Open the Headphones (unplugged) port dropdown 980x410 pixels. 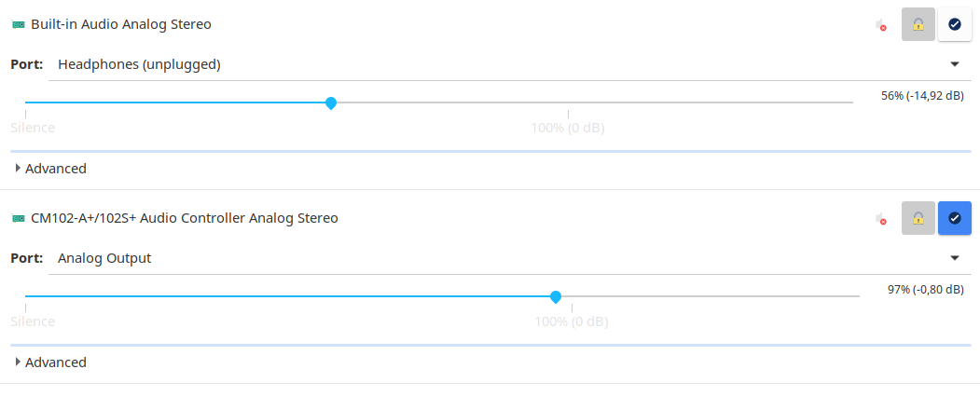coord(509,64)
